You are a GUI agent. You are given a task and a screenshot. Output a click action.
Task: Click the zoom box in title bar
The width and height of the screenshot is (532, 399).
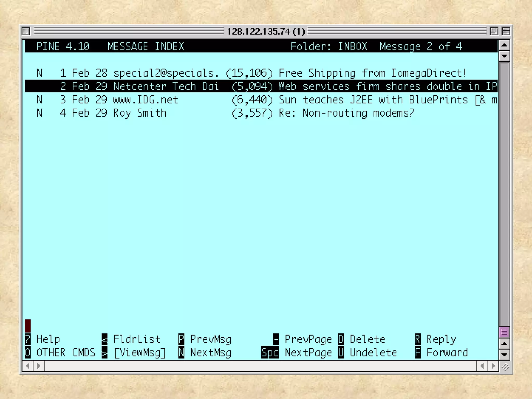point(494,31)
